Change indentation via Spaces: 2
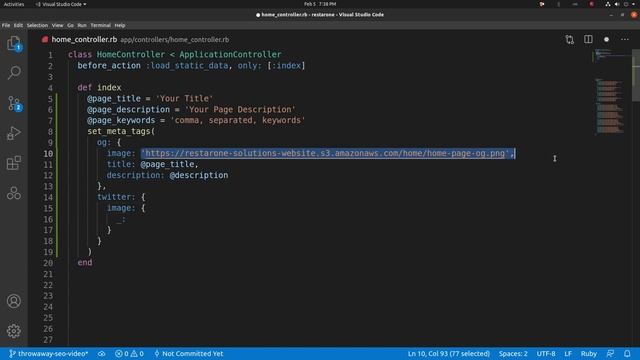The height and width of the screenshot is (360, 640). pyautogui.click(x=513, y=354)
